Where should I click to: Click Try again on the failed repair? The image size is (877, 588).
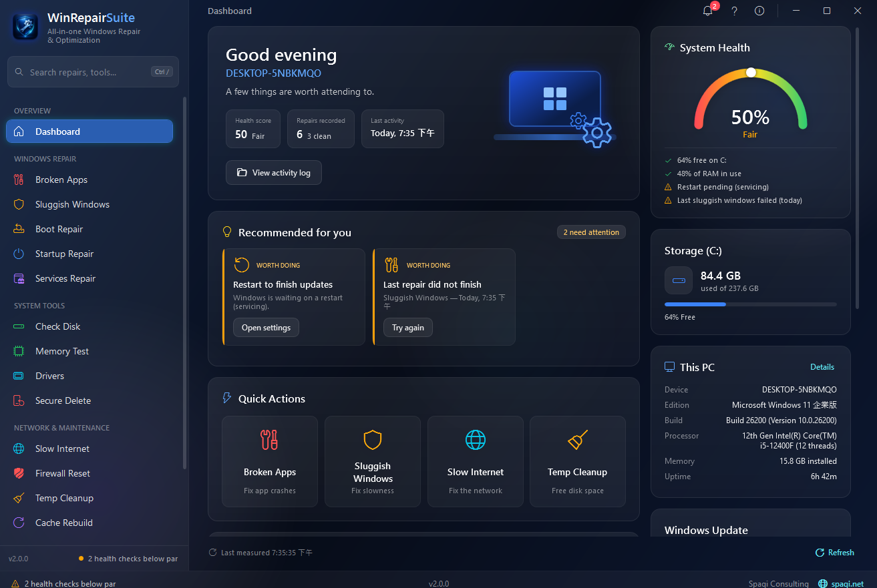click(408, 328)
